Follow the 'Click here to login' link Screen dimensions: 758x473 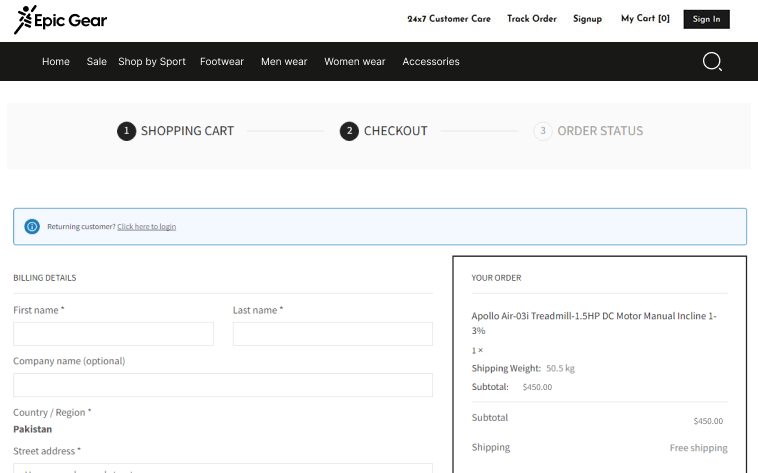click(x=146, y=227)
